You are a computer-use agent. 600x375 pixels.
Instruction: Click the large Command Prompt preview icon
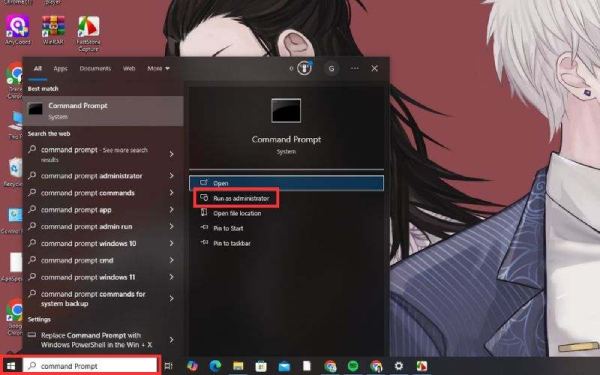click(x=286, y=111)
